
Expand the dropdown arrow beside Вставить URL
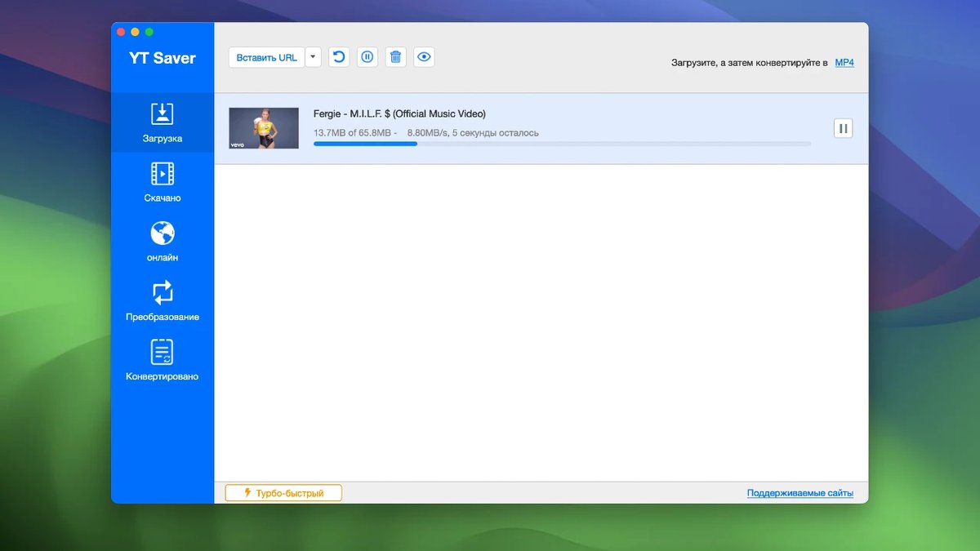(x=314, y=57)
